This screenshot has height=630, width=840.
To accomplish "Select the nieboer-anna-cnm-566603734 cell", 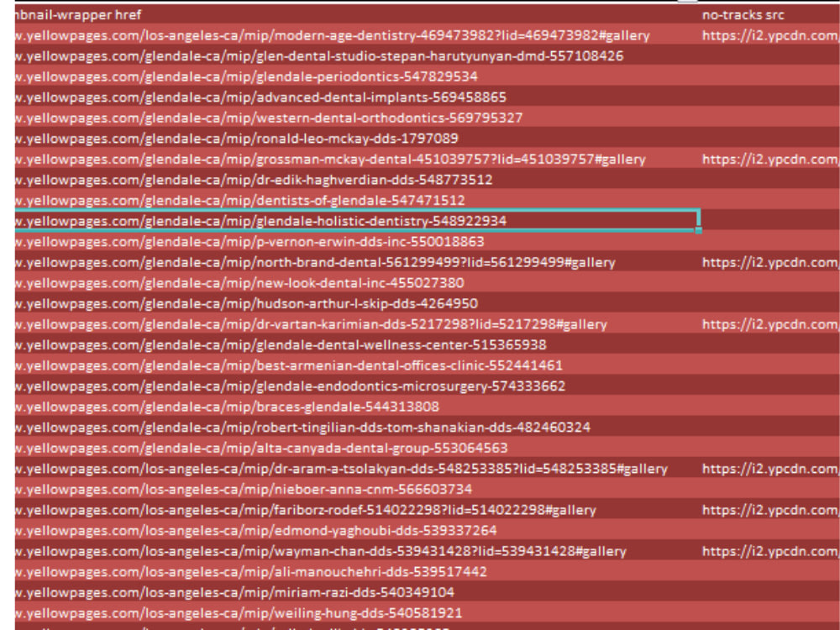I will point(357,489).
